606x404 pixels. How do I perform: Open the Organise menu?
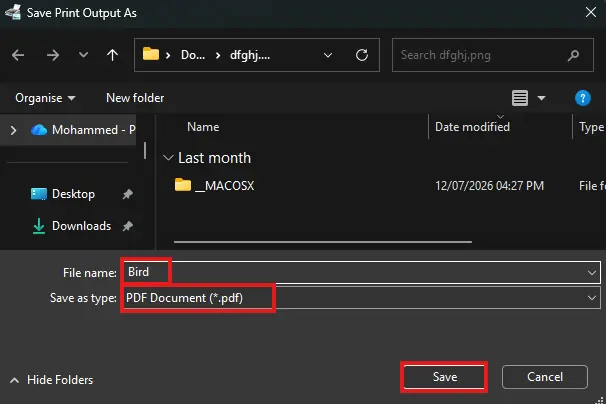[x=45, y=98]
